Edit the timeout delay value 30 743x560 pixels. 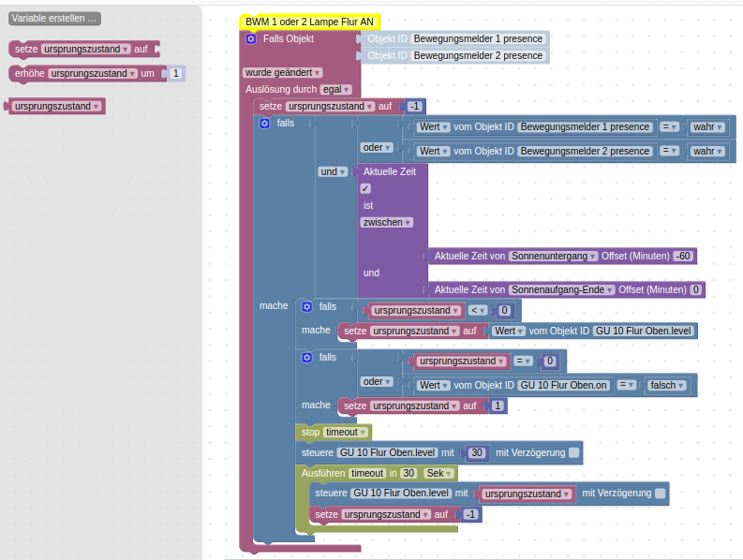(409, 473)
